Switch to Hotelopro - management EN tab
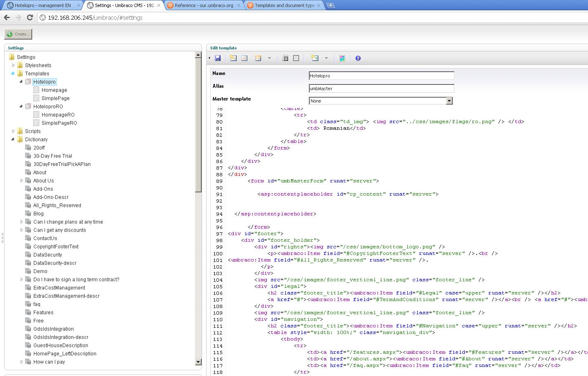The height and width of the screenshot is (376, 588). pos(43,5)
